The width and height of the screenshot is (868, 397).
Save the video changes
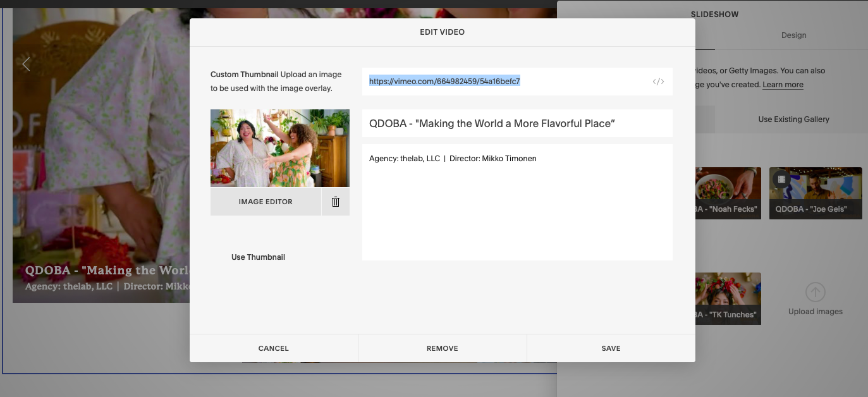(x=611, y=348)
